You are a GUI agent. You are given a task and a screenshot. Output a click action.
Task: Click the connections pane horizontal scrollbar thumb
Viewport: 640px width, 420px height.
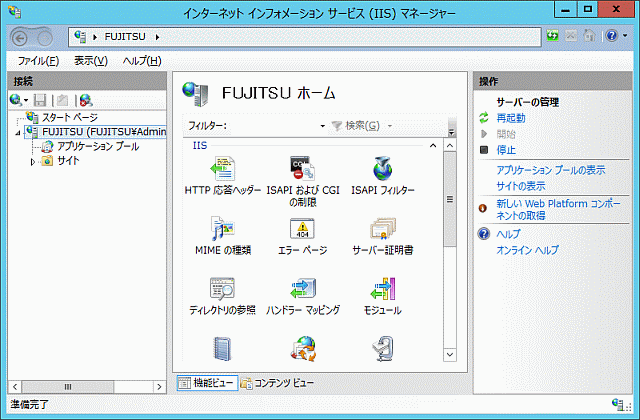pyautogui.click(x=68, y=387)
